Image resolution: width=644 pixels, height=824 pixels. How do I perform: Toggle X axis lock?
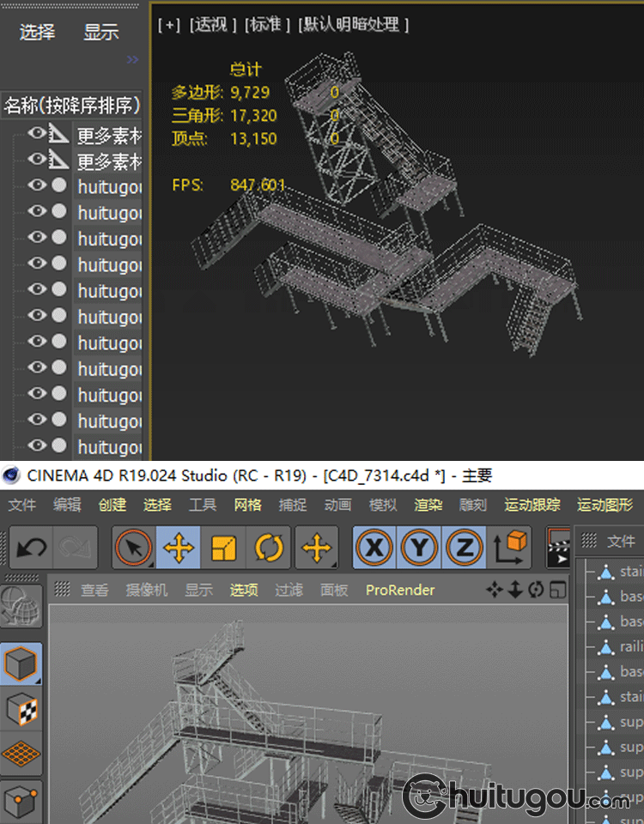pyautogui.click(x=374, y=548)
